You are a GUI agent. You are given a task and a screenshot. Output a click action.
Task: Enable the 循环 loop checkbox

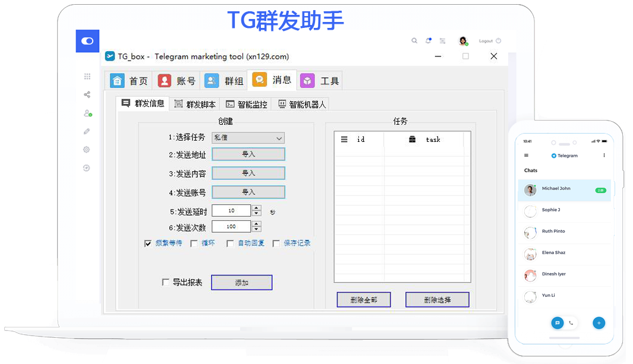tap(194, 243)
